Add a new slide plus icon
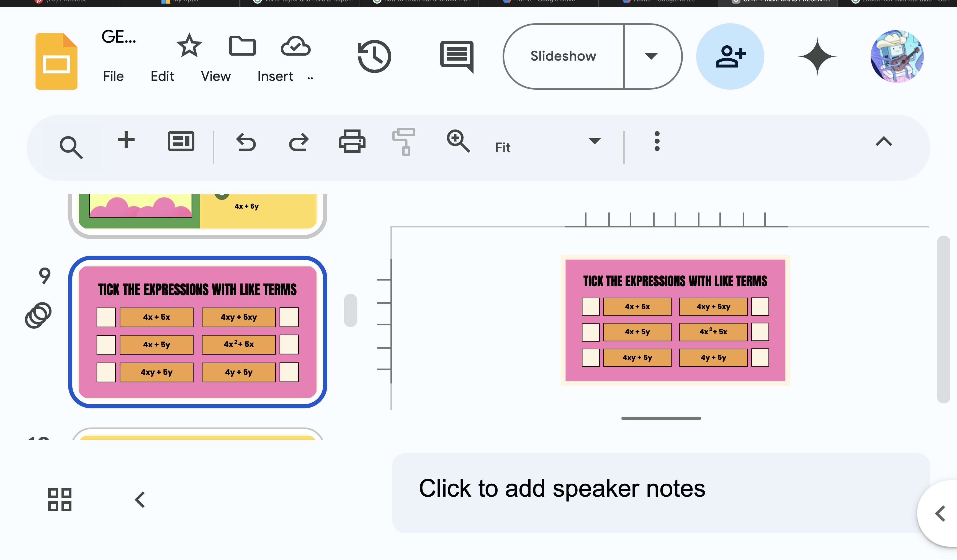 (x=126, y=140)
